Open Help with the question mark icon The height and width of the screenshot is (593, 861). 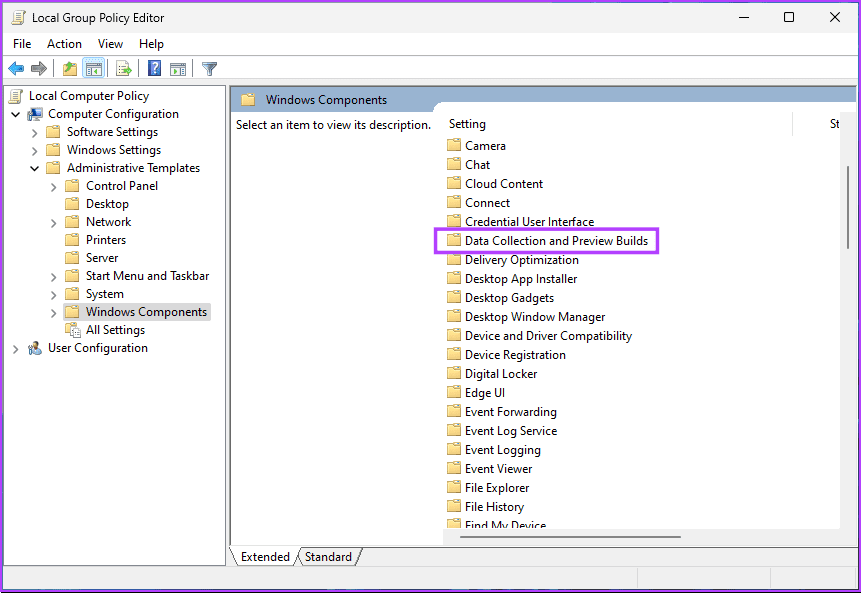pos(154,69)
